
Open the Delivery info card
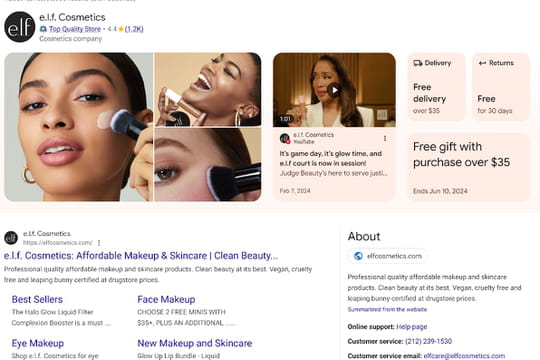(436, 87)
